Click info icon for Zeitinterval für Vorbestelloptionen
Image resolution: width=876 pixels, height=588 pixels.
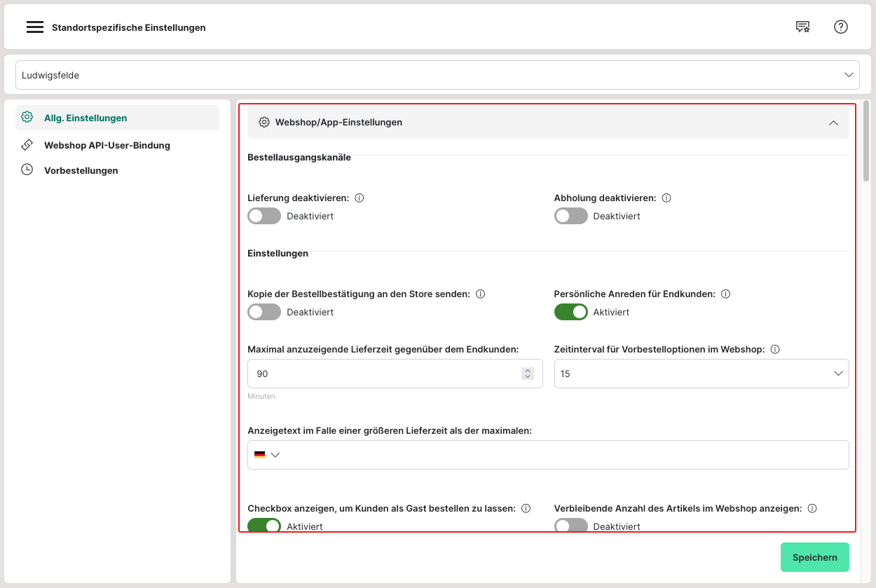(x=775, y=350)
